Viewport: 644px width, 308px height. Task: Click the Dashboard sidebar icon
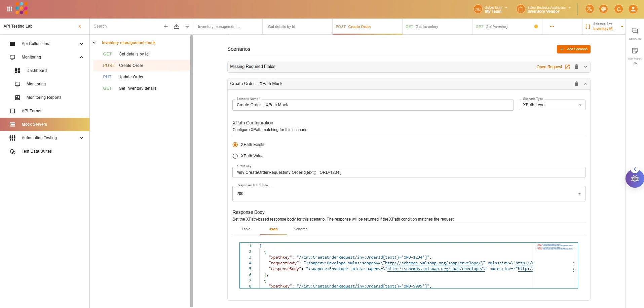pyautogui.click(x=17, y=71)
